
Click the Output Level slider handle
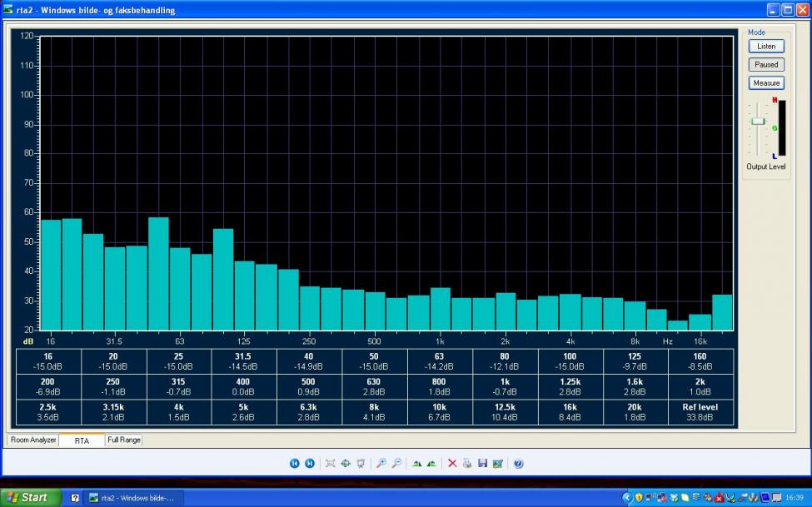click(757, 122)
